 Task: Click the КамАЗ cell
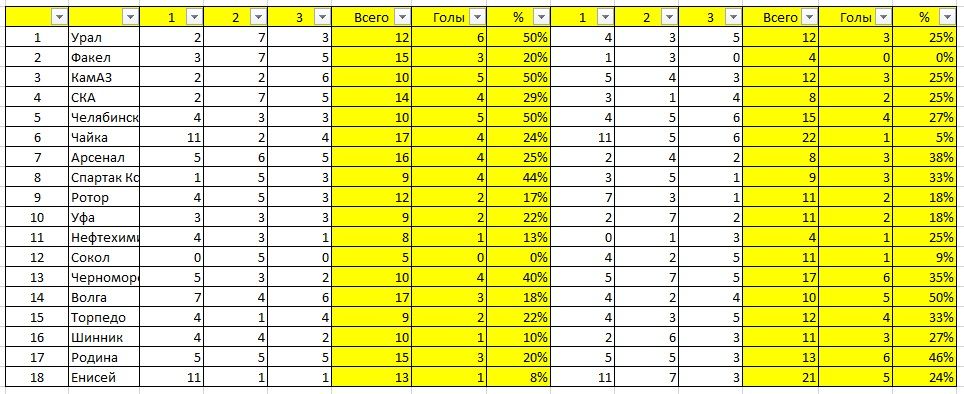[104, 77]
